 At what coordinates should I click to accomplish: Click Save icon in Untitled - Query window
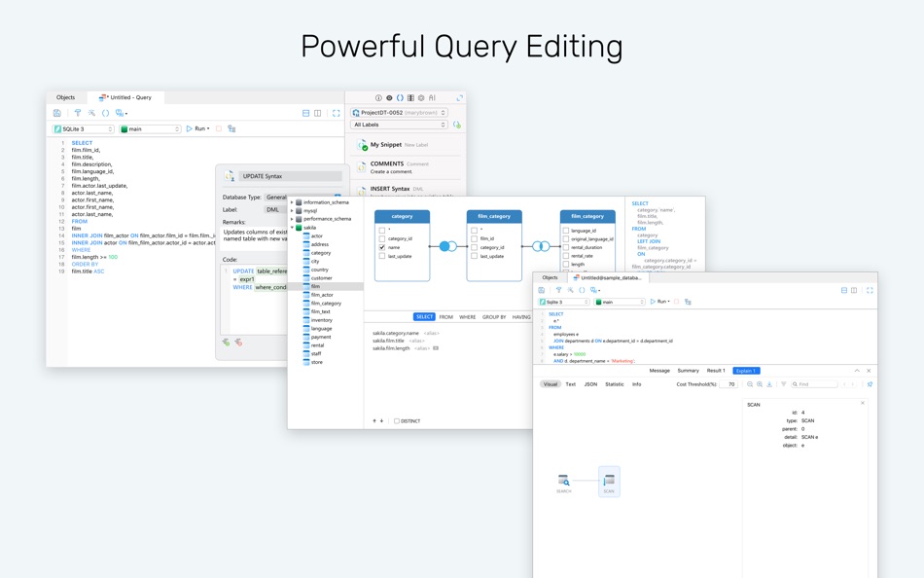click(x=57, y=113)
